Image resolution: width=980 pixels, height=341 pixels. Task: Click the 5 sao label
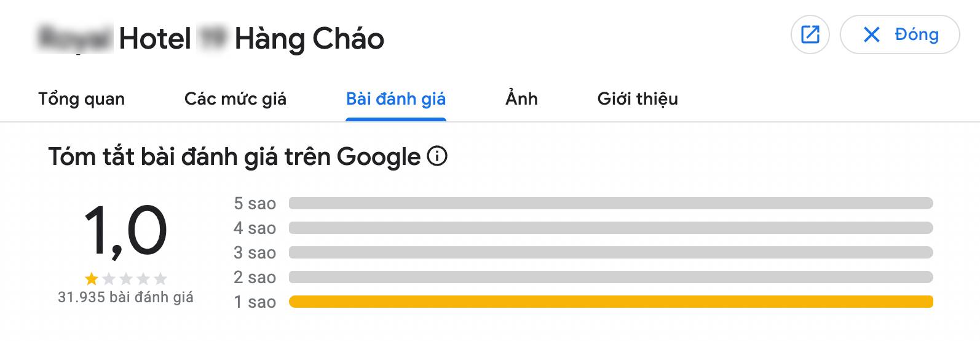click(x=255, y=204)
